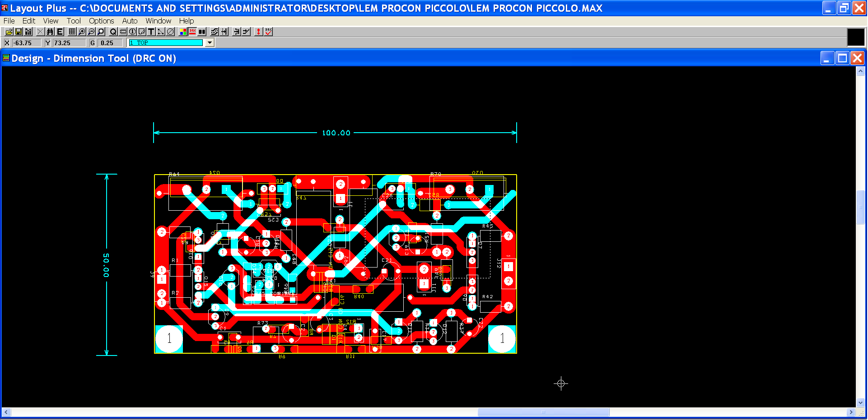This screenshot has width=868, height=420.
Task: Click the grid value field showing 0.25
Action: pyautogui.click(x=110, y=43)
